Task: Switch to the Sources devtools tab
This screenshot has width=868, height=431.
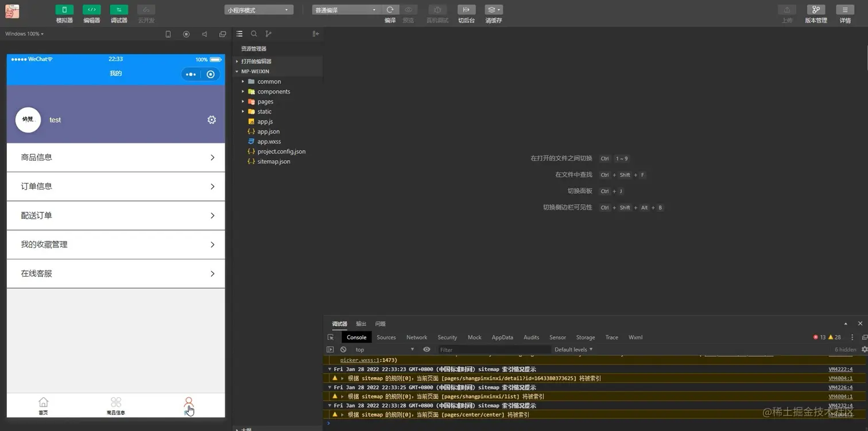Action: click(x=386, y=337)
